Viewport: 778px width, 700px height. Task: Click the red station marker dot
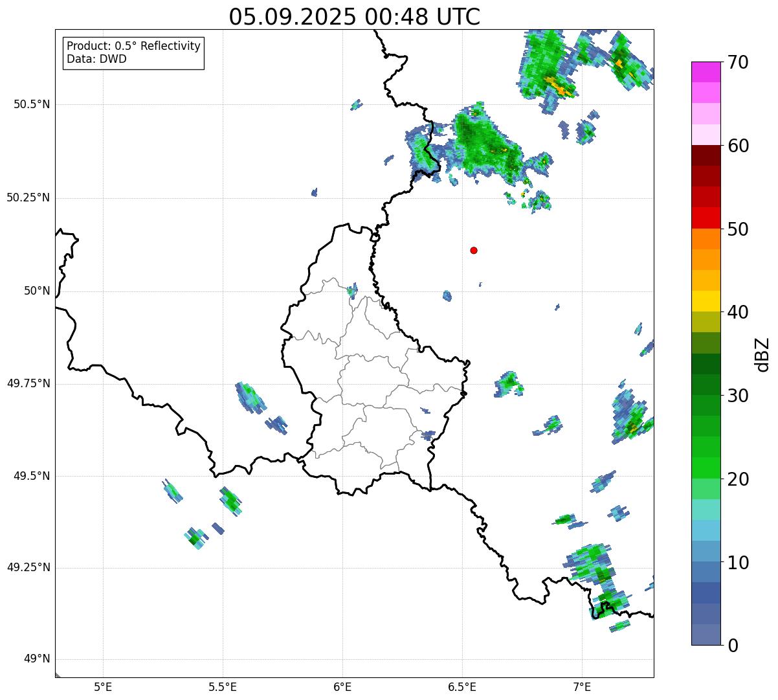click(x=474, y=251)
